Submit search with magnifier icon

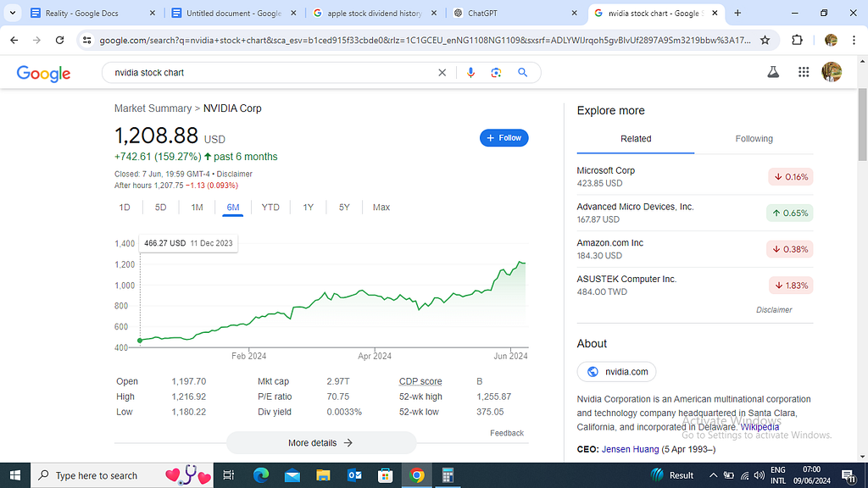pyautogui.click(x=522, y=73)
